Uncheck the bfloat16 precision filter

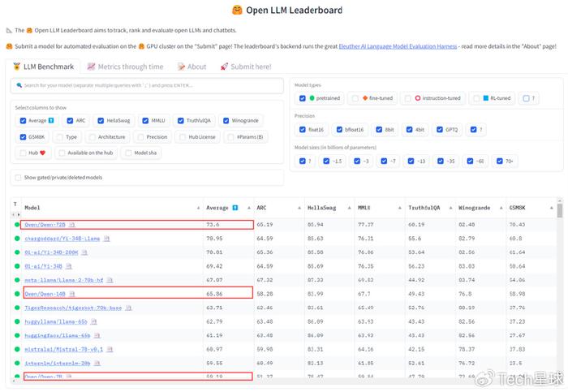pos(339,130)
